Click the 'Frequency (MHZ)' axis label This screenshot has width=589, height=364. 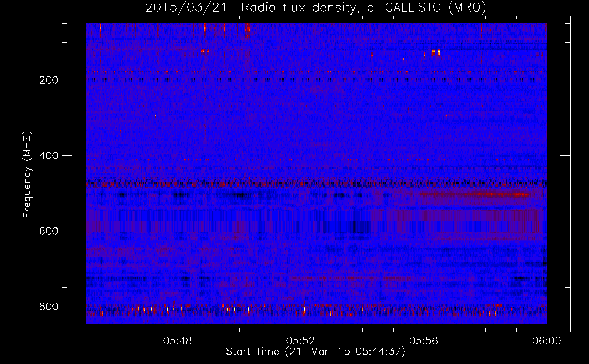[x=27, y=175]
